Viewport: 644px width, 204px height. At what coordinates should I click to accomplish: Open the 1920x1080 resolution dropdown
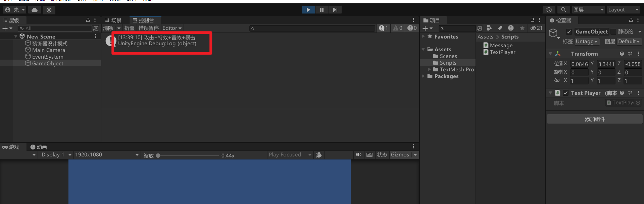107,155
